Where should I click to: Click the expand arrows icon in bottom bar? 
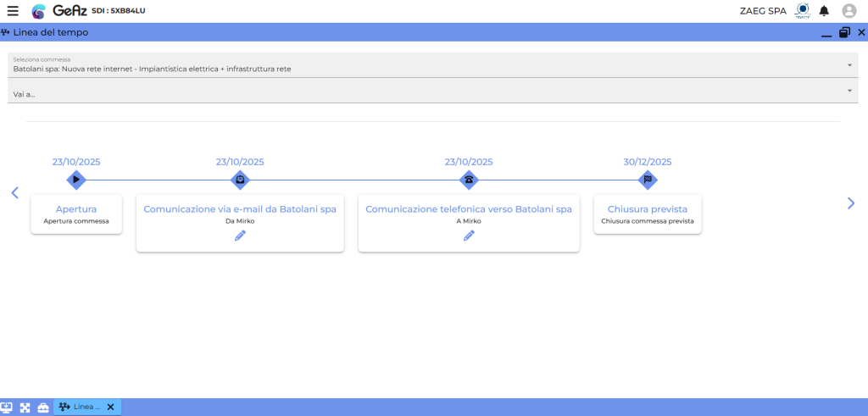tap(25, 408)
